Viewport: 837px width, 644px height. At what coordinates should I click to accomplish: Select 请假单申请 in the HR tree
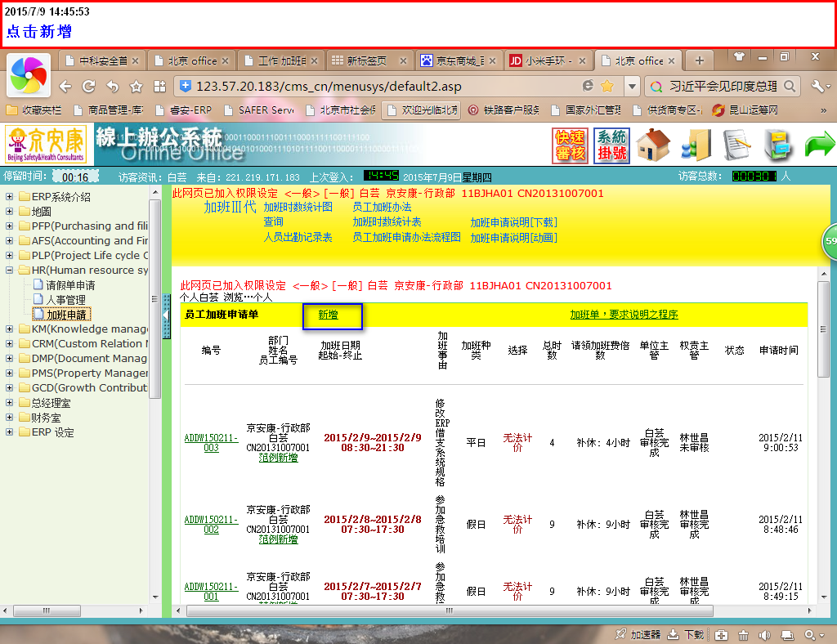click(x=70, y=285)
